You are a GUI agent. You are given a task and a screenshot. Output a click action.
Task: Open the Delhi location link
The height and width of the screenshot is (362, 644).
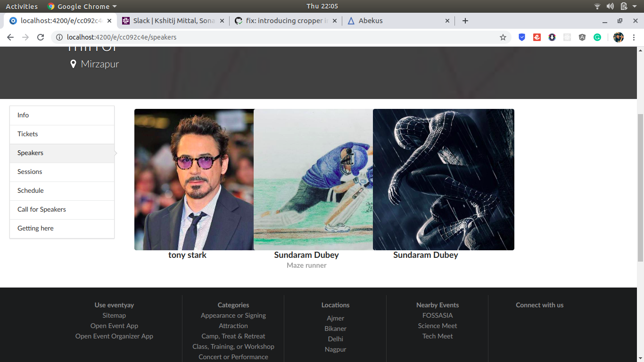(336, 339)
